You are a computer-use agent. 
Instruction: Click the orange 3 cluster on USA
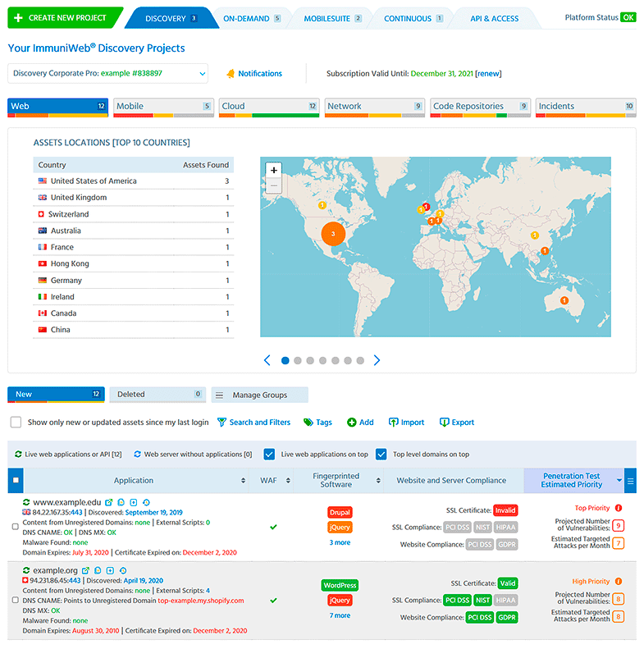(x=332, y=234)
